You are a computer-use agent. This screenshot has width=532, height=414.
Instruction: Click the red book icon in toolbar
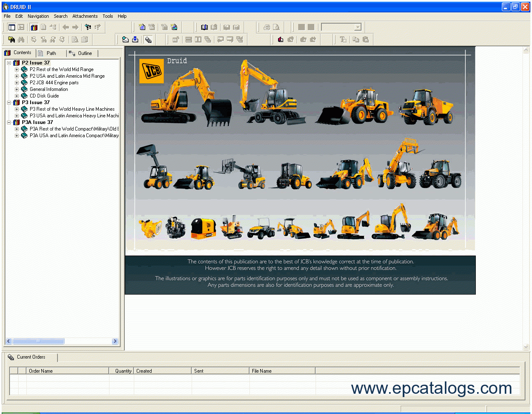(281, 40)
